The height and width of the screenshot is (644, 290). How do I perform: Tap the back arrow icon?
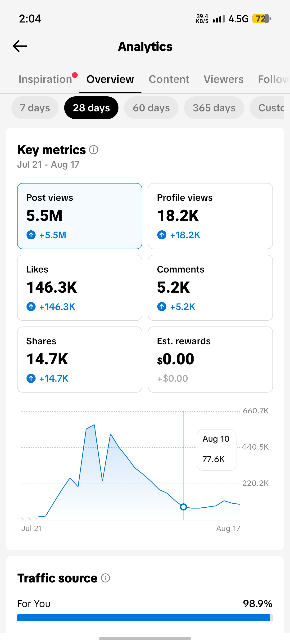(x=20, y=46)
